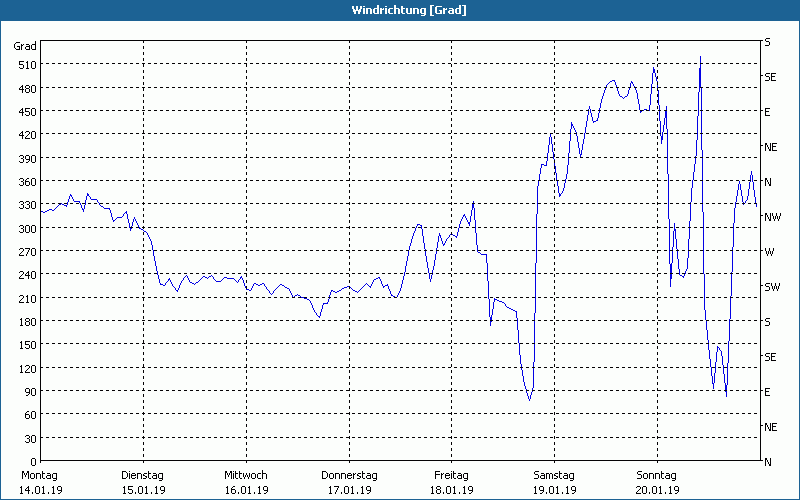This screenshot has height=500, width=800.
Task: Select the date '15.01.19'
Action: tap(143, 490)
